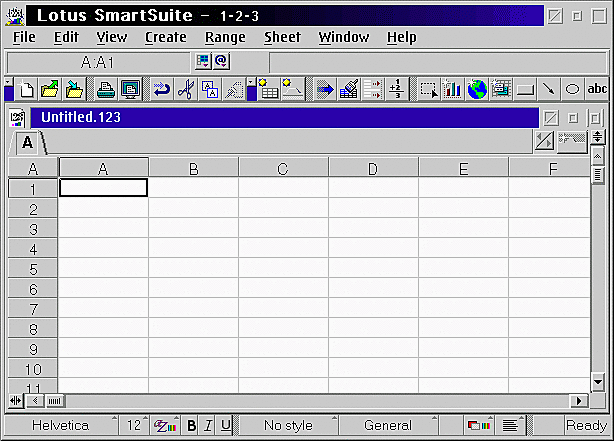This screenshot has height=441, width=614.
Task: Create a new workbook with the blank page icon
Action: point(26,89)
